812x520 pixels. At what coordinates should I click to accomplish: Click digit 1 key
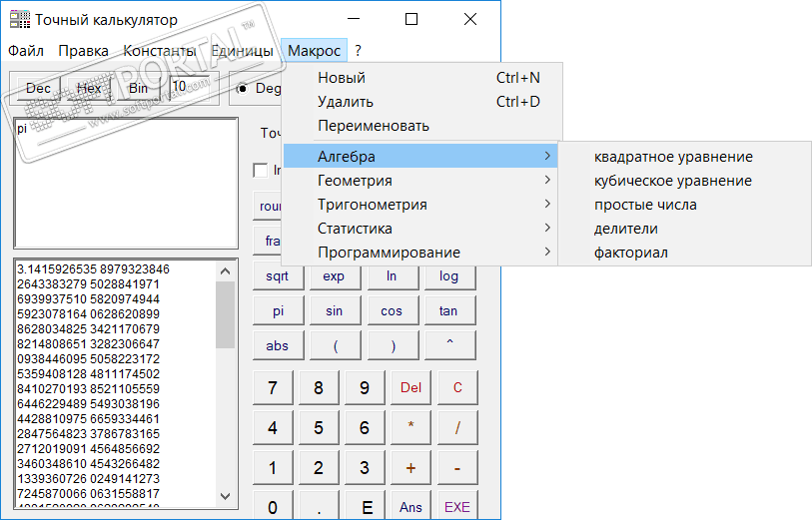click(273, 468)
